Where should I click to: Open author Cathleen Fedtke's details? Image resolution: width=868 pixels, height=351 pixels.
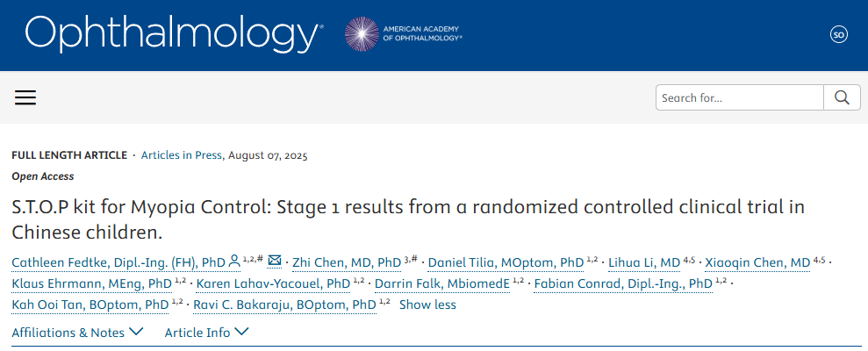[118, 262]
